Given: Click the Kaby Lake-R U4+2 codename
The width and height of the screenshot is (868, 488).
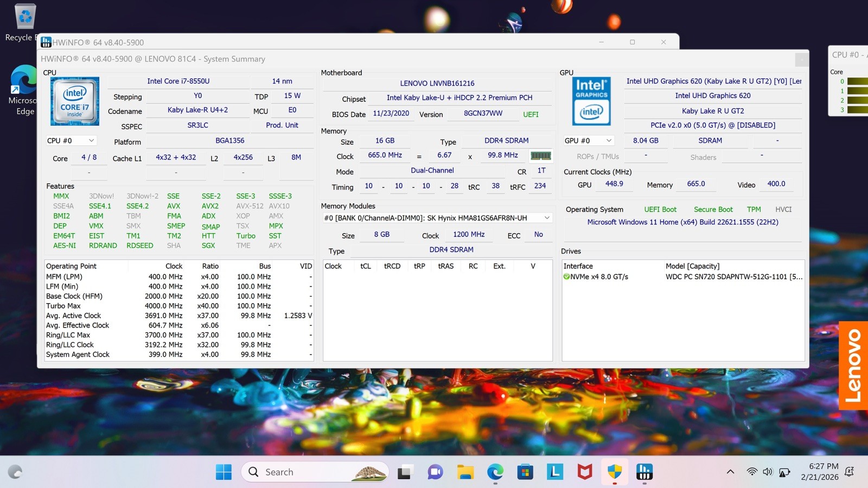Looking at the screenshot, I should [197, 110].
